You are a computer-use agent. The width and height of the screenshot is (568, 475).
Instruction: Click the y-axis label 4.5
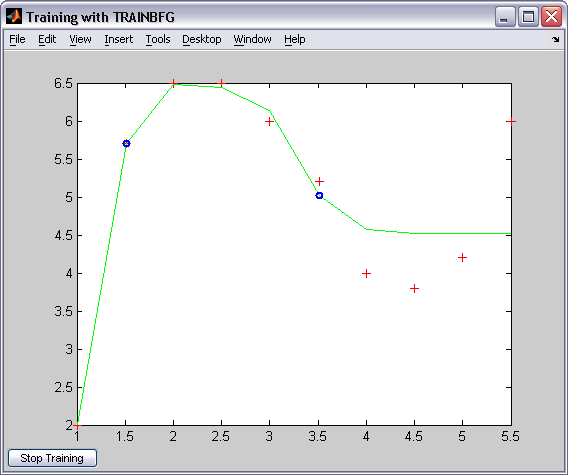(x=63, y=236)
